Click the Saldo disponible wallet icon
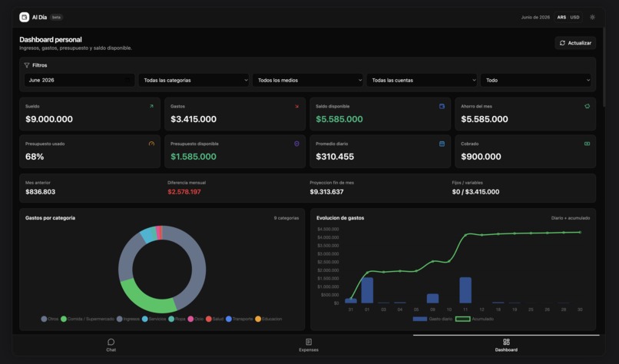 click(442, 106)
